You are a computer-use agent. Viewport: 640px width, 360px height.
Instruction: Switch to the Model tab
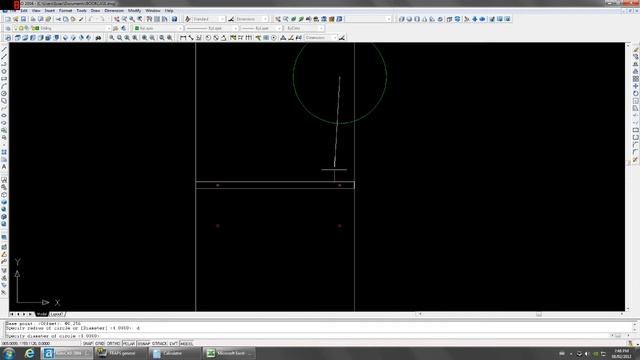42,314
